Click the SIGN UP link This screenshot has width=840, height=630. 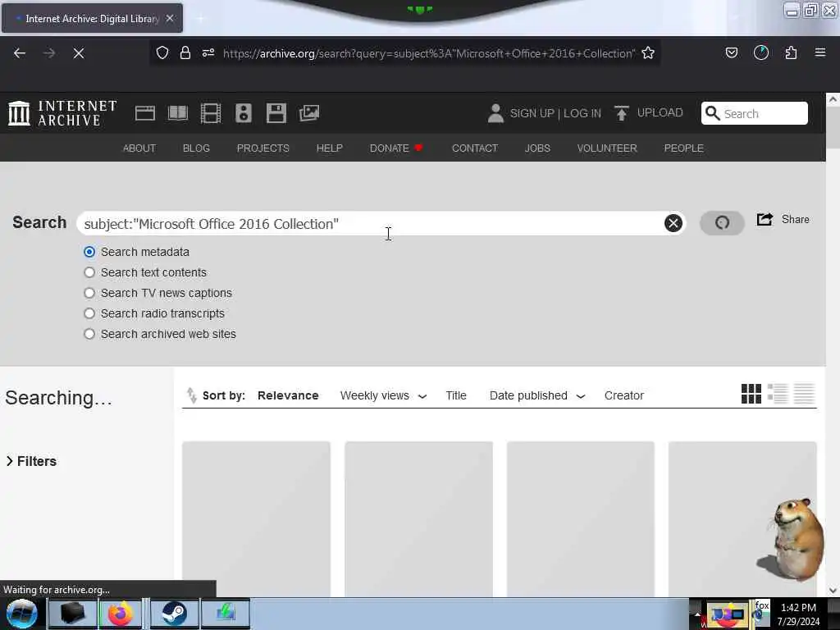(532, 113)
